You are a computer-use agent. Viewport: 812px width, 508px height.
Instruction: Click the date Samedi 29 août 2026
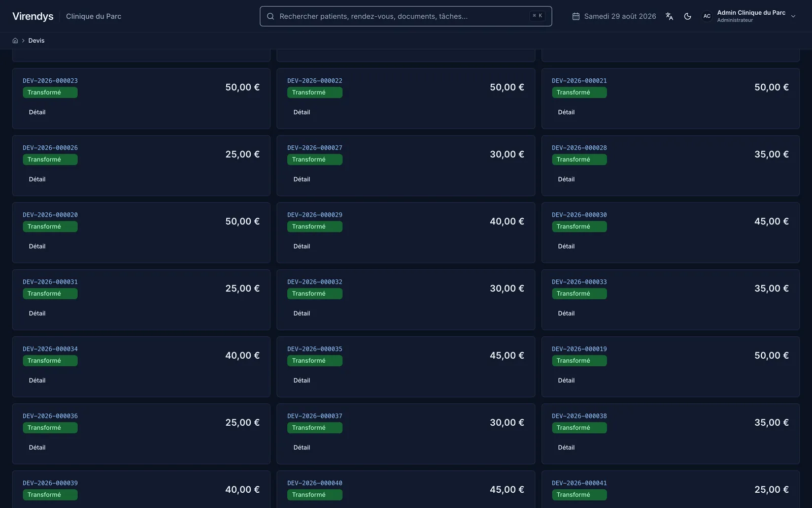coord(620,16)
